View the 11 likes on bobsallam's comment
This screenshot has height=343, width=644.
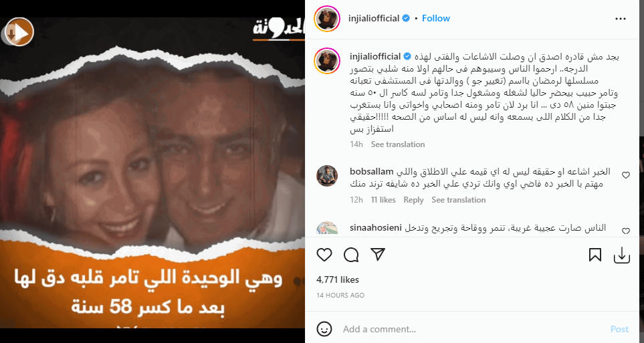tap(383, 200)
